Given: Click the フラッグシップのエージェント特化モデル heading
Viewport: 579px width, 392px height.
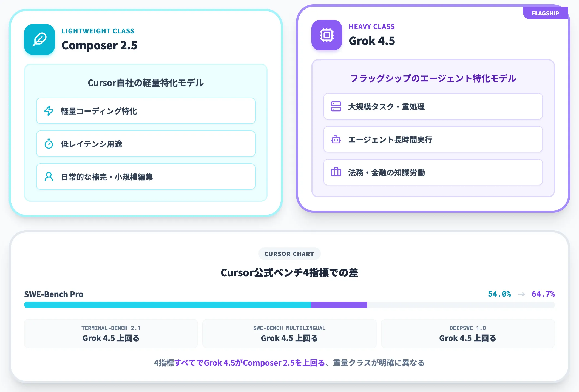Looking at the screenshot, I should [433, 78].
